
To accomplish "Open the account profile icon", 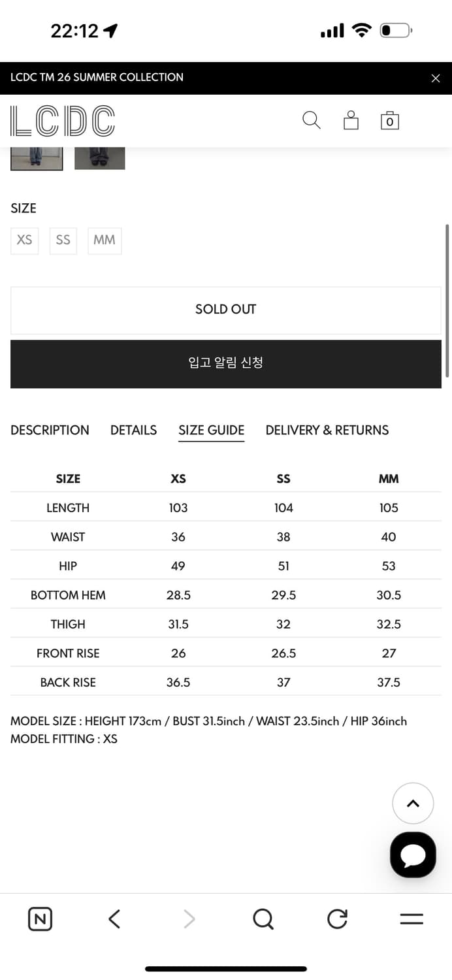I will [351, 120].
